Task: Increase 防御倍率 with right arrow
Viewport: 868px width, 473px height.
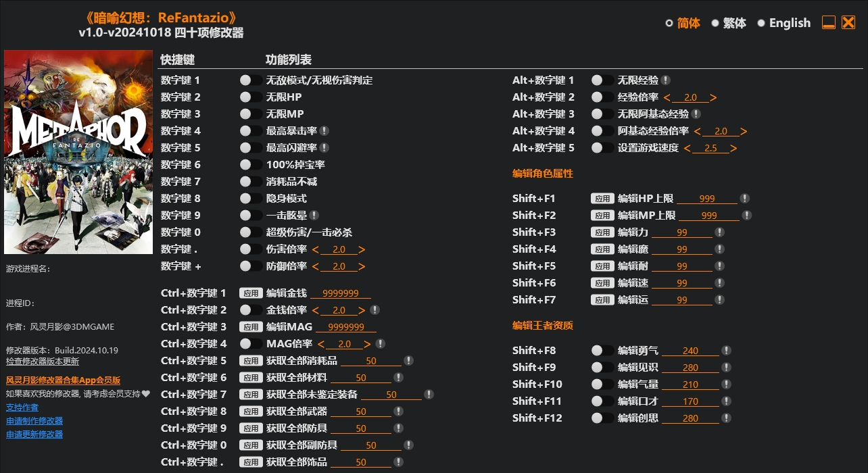Action: click(362, 266)
